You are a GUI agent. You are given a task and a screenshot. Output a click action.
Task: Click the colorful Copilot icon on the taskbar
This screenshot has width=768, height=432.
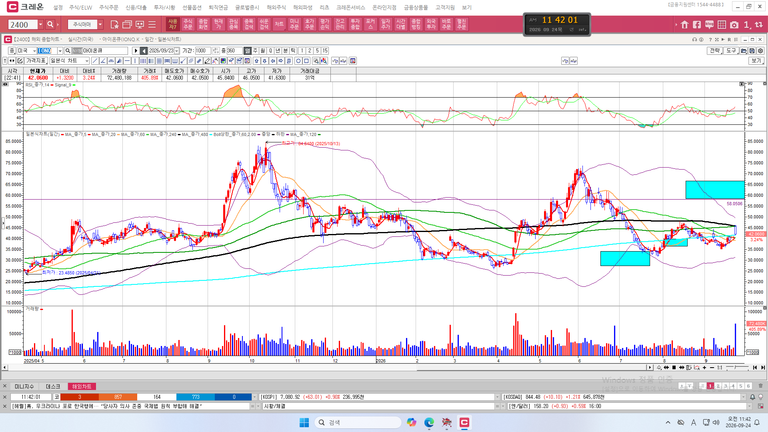(411, 422)
